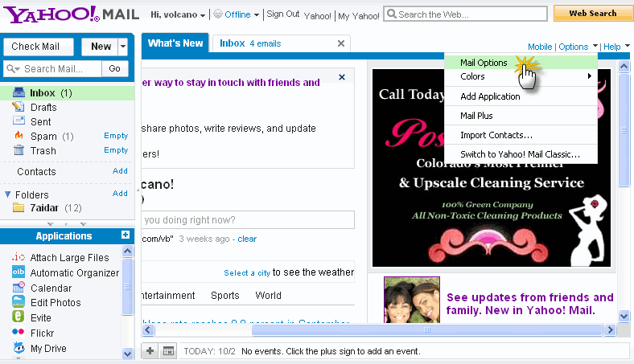Open the Help dropdown arrow
This screenshot has height=364, width=634.
[x=627, y=45]
